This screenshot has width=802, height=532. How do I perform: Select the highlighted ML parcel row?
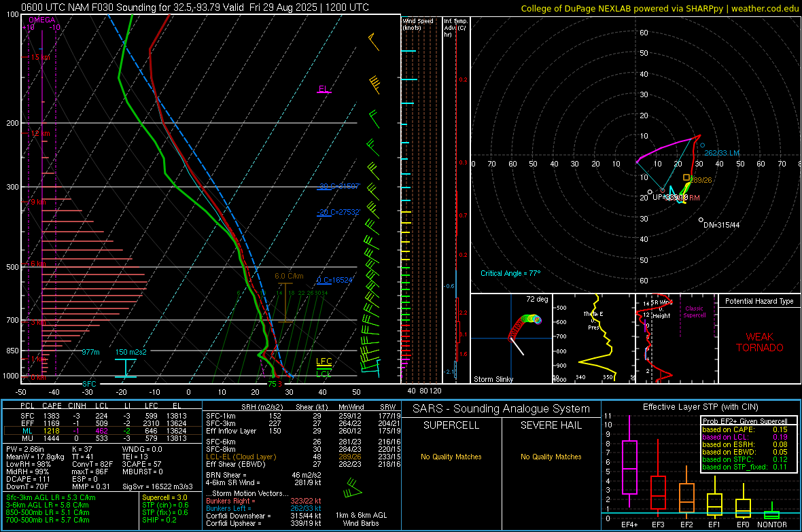point(103,431)
